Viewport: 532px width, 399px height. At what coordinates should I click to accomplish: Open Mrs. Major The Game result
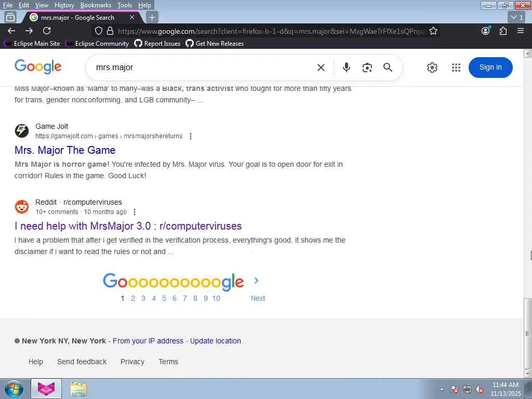(x=65, y=150)
